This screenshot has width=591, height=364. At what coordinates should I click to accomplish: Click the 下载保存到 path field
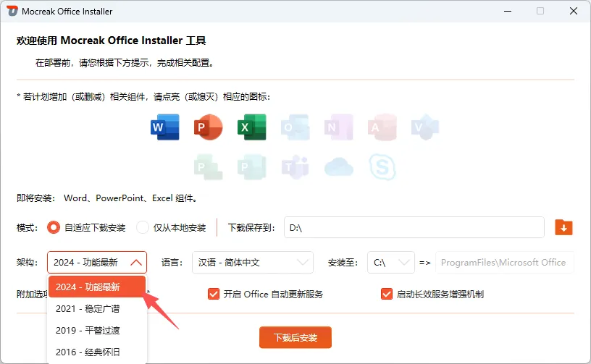point(414,227)
